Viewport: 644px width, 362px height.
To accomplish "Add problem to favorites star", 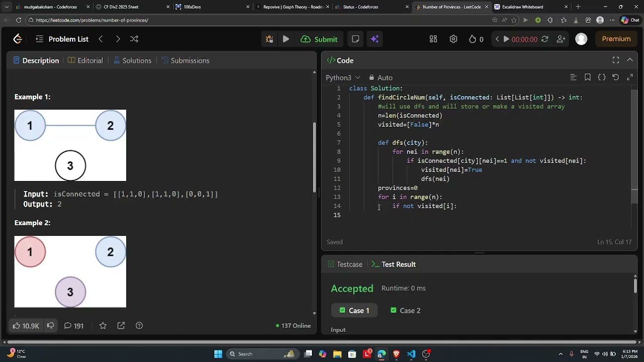I will point(103,326).
